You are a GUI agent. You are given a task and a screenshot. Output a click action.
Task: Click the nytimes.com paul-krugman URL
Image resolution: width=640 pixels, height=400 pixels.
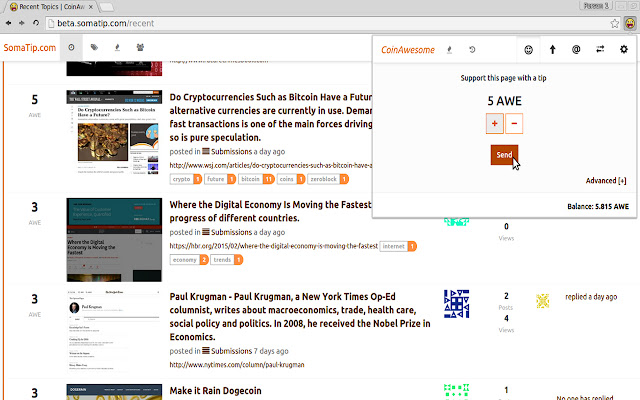coord(237,364)
